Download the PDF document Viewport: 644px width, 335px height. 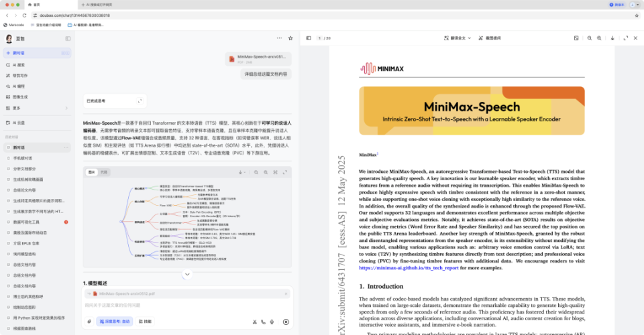(612, 38)
